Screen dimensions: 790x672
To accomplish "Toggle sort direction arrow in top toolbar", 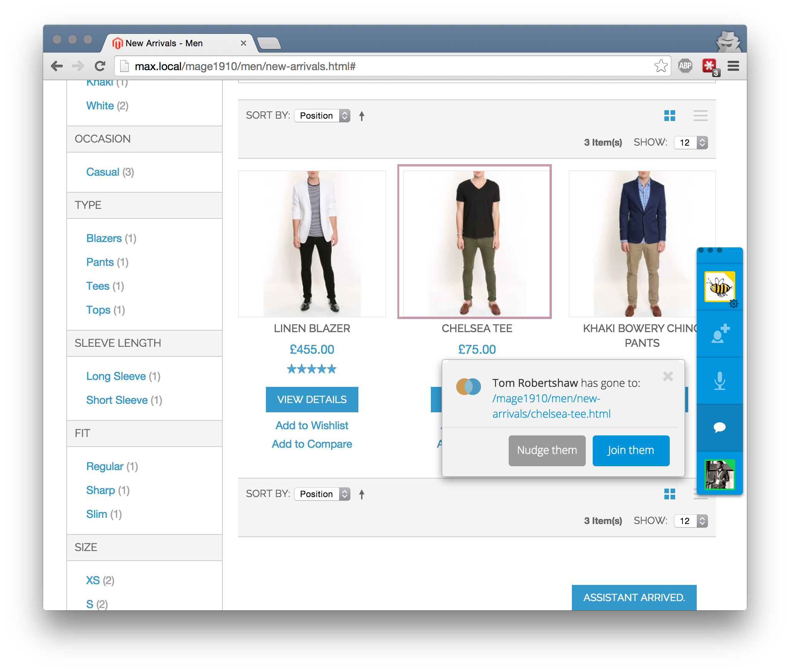I will coord(361,116).
